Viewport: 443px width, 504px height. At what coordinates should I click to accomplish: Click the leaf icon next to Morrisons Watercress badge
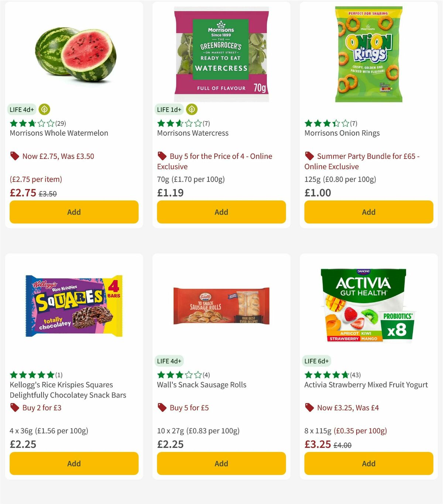[192, 109]
